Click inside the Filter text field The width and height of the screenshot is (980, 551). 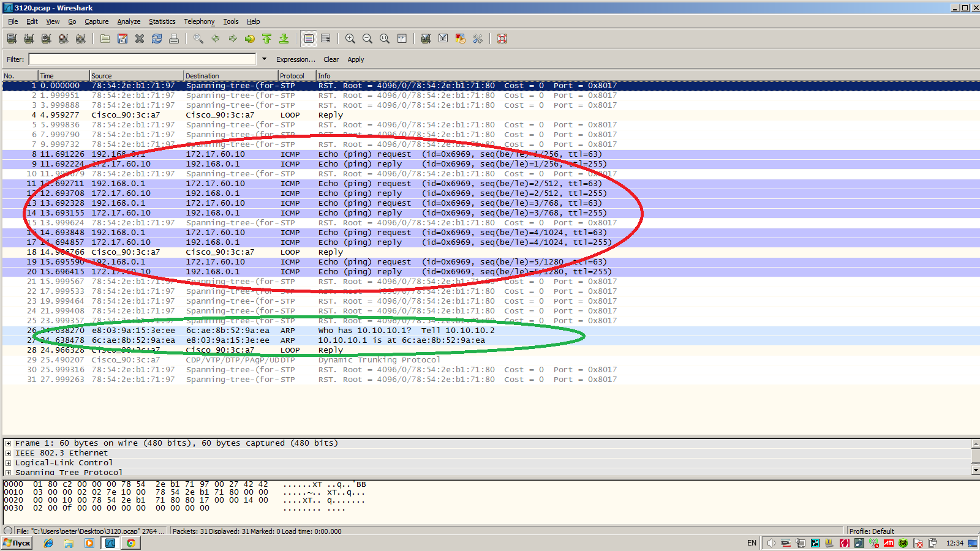click(x=142, y=59)
